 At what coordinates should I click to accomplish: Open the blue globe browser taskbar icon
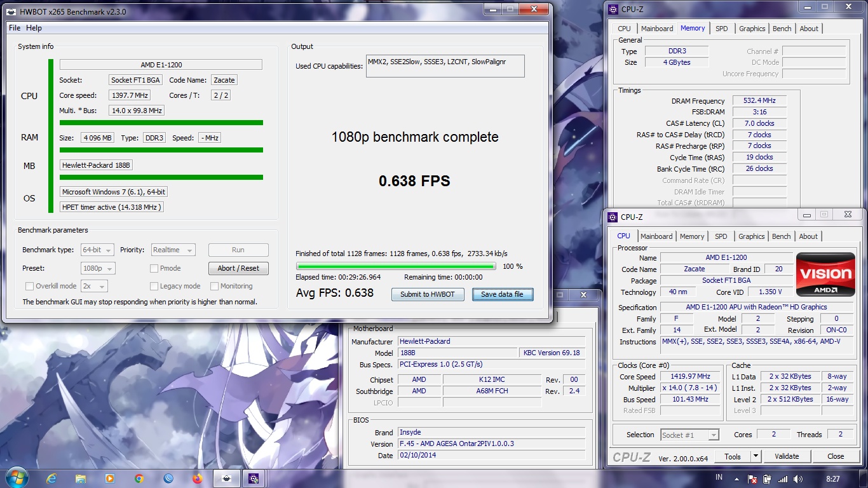click(168, 478)
